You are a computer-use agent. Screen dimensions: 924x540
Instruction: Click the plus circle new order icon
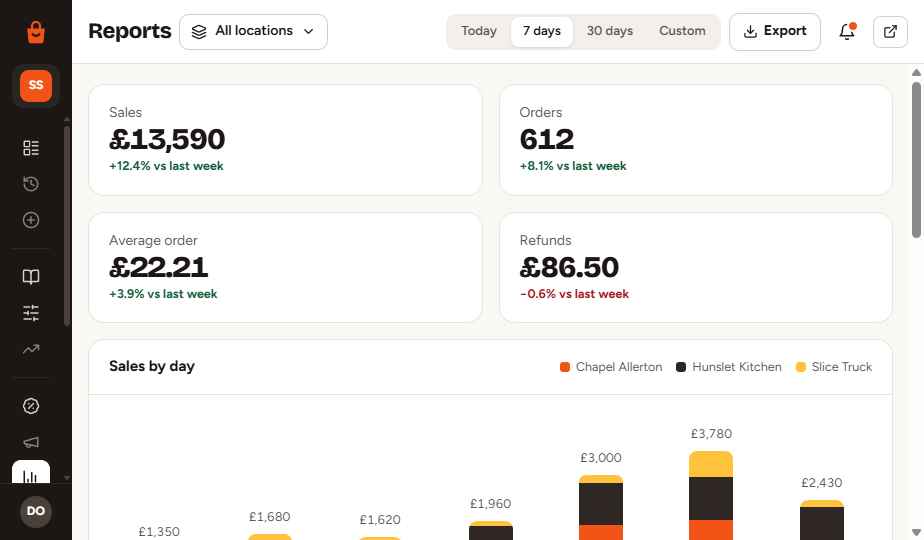click(x=31, y=220)
